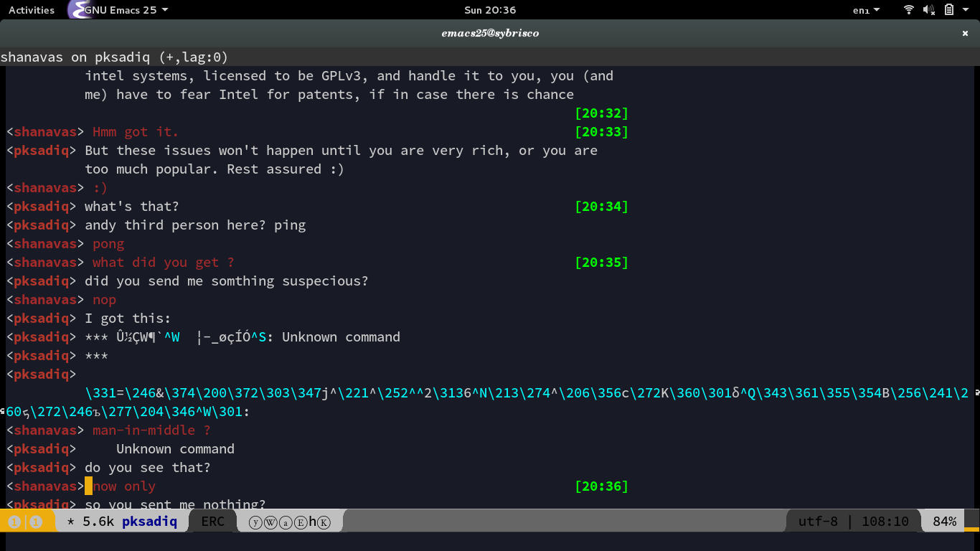The image size is (980, 551).
Task: Click the pksadiq buffer name in mode line
Action: coord(149,522)
